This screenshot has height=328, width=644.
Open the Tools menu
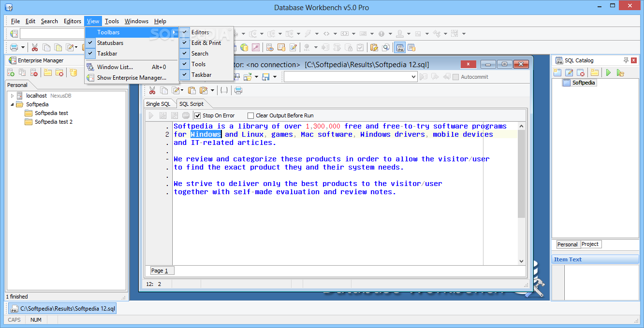pos(112,21)
